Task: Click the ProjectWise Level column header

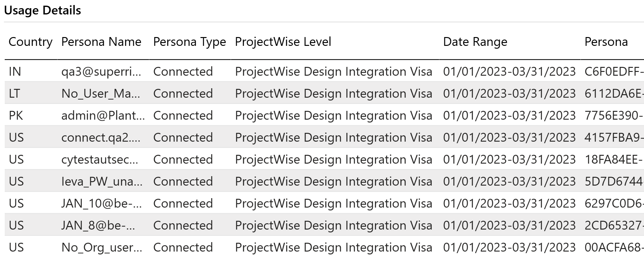Action: (x=283, y=42)
